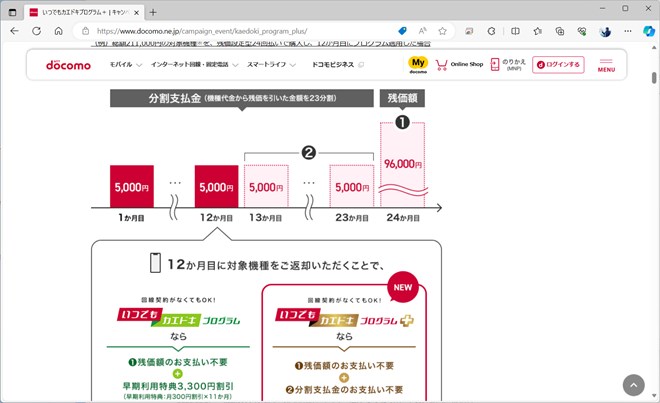Expand the スマートライフ menu

point(271,64)
